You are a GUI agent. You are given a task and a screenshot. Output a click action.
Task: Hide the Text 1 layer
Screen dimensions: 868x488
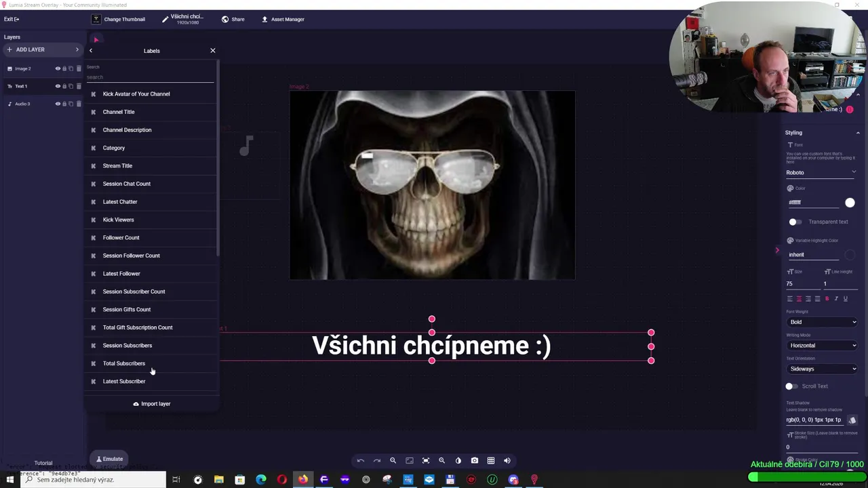[x=58, y=86]
